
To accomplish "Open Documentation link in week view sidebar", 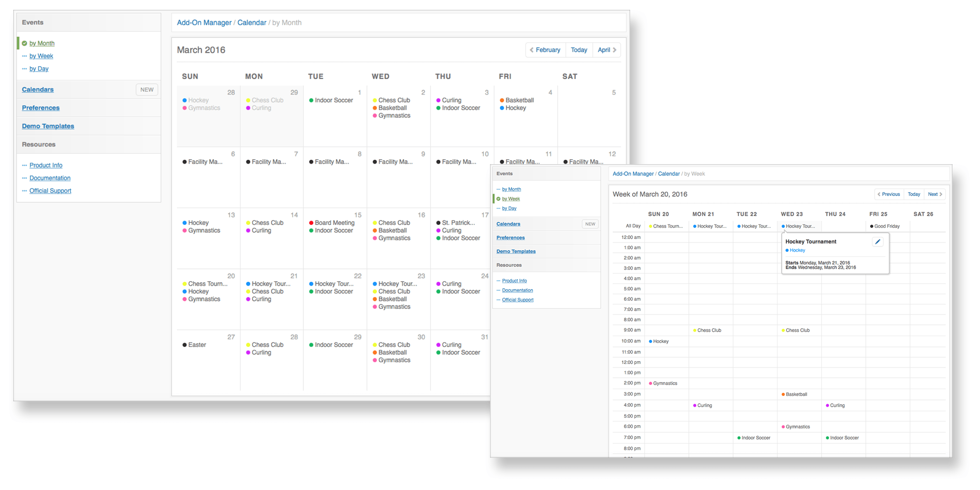I will coord(517,290).
